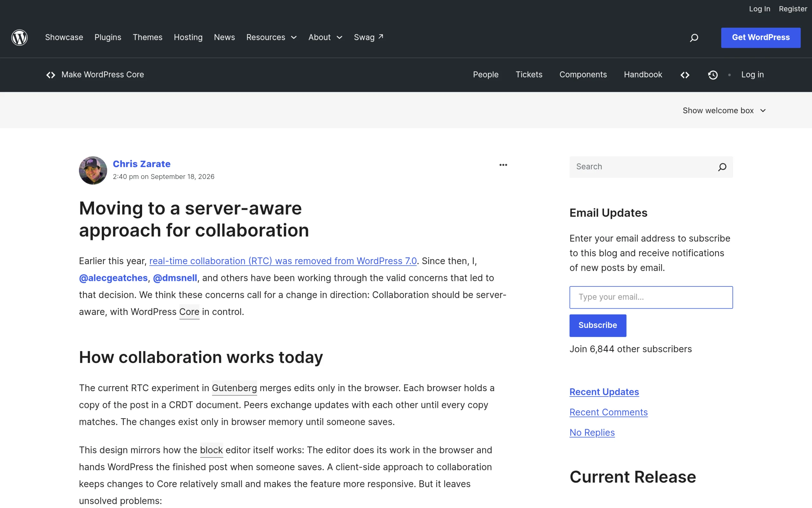Click the Subscribe button
Viewport: 812px width, 508px height.
(x=598, y=325)
